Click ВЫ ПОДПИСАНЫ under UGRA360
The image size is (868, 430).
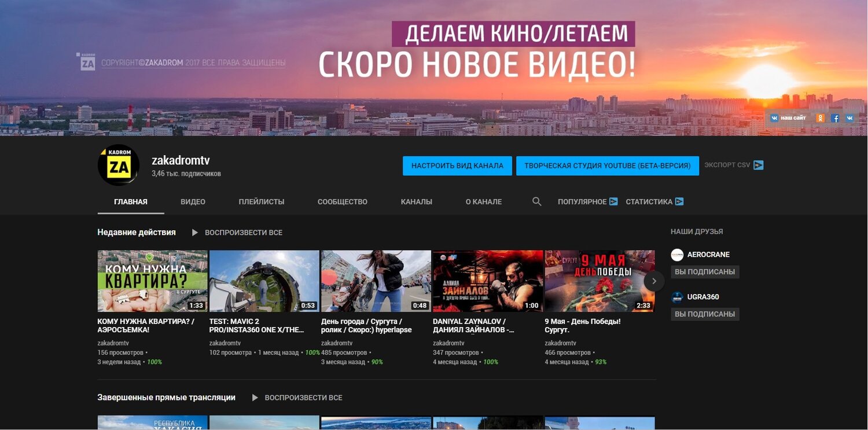[705, 314]
